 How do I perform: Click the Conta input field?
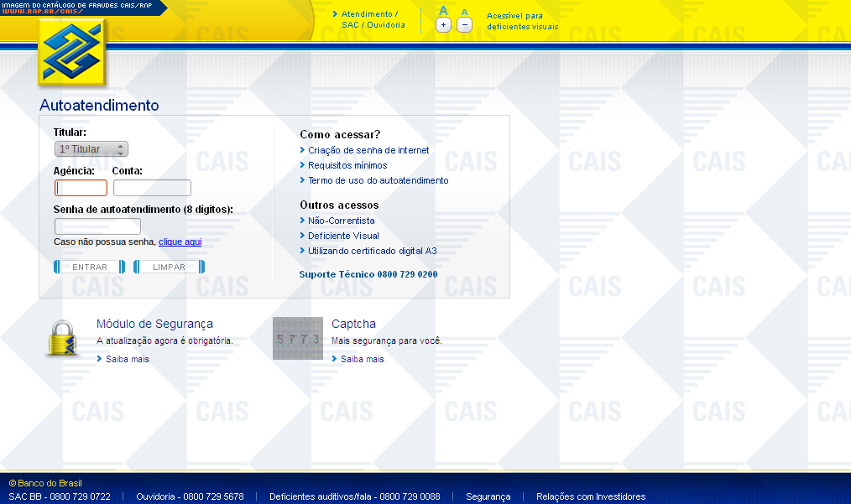point(152,188)
